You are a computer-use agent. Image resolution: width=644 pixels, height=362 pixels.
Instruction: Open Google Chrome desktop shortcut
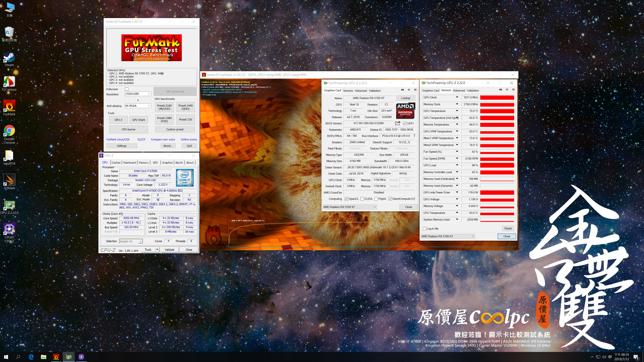coord(9,135)
